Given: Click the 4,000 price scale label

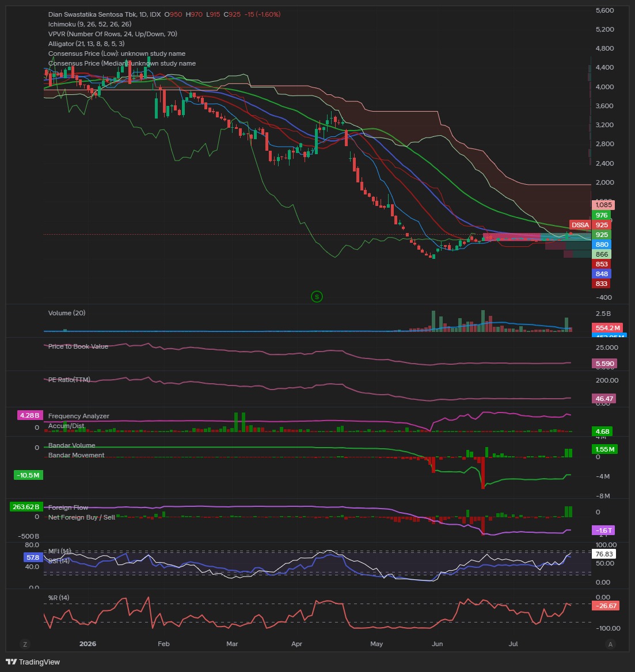Looking at the screenshot, I should point(604,86).
